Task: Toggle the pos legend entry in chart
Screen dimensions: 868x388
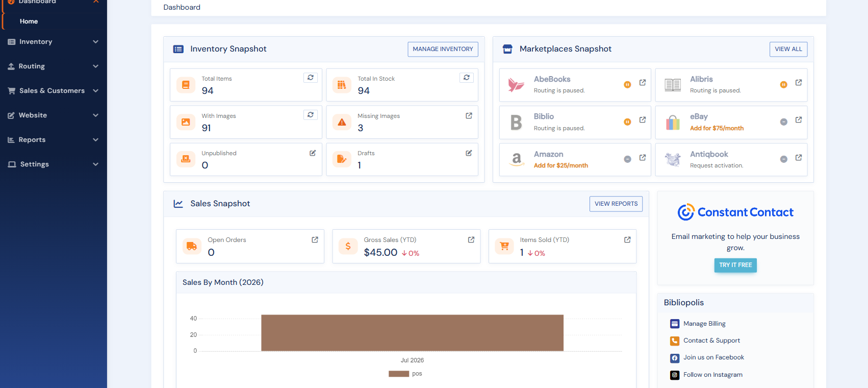Action: 405,374
